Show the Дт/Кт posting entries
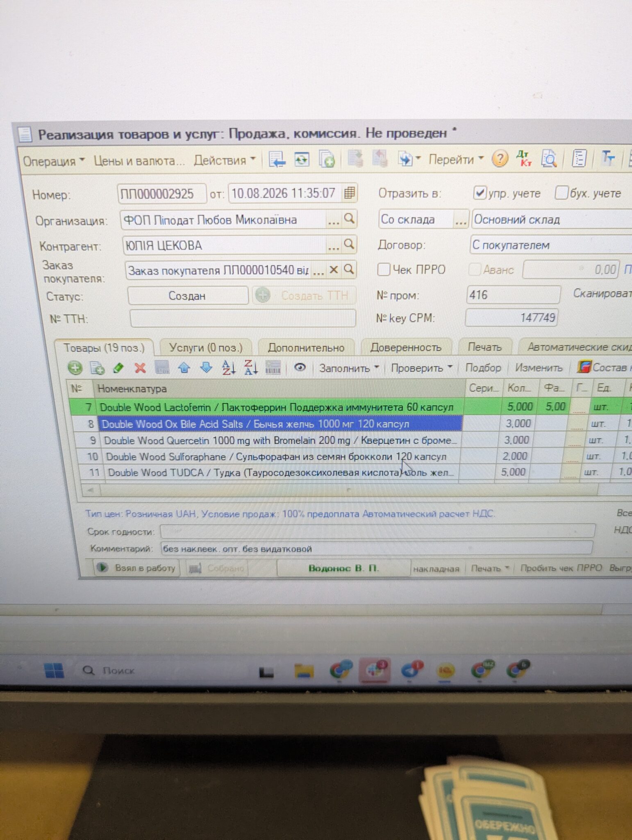The width and height of the screenshot is (632, 840). [524, 158]
